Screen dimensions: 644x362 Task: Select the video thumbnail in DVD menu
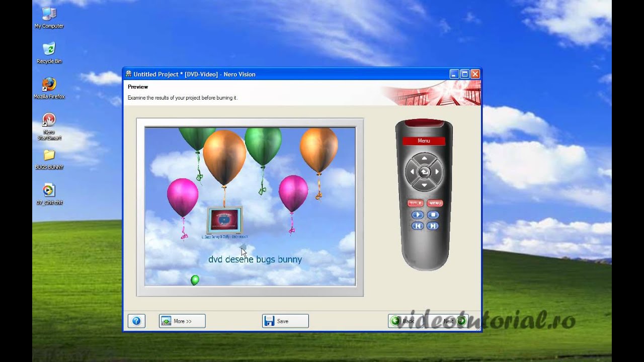pos(224,220)
